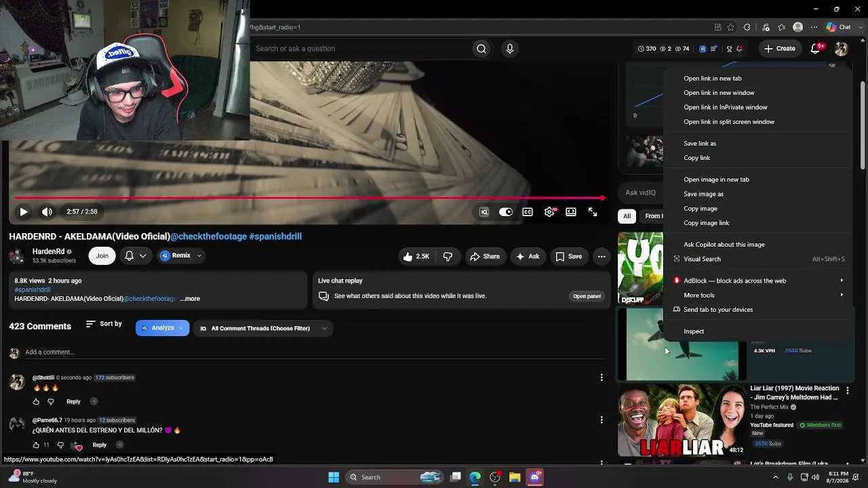Expand the description with ...more
The image size is (868, 488).
coord(190,299)
